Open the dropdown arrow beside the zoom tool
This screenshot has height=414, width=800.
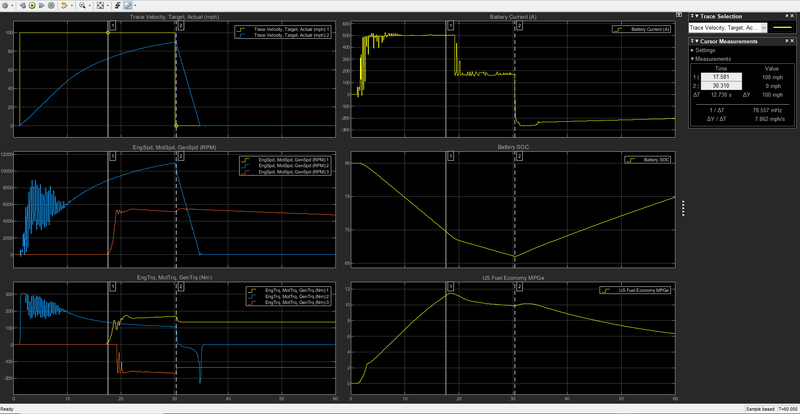[x=88, y=5]
